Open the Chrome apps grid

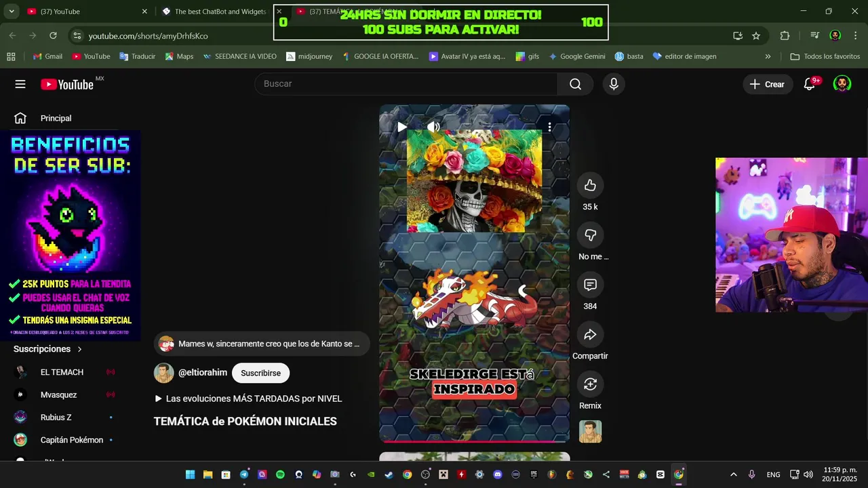11,57
